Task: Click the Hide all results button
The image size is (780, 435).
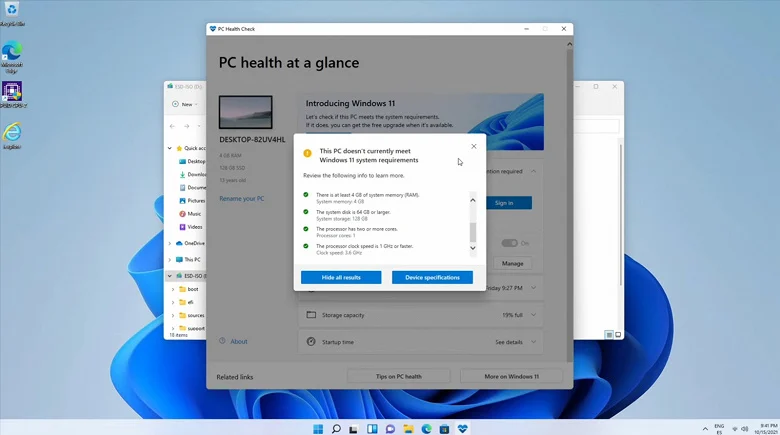Action: (341, 277)
